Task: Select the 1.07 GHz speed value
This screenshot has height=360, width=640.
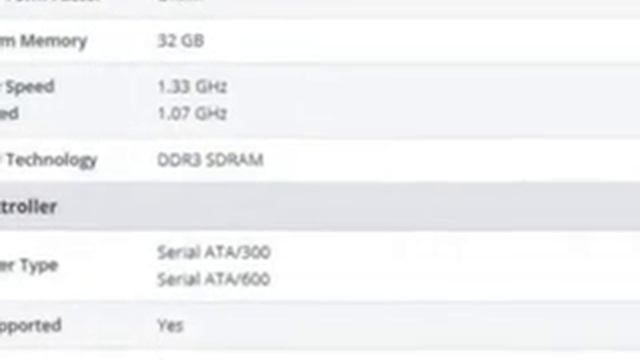Action: [x=192, y=113]
